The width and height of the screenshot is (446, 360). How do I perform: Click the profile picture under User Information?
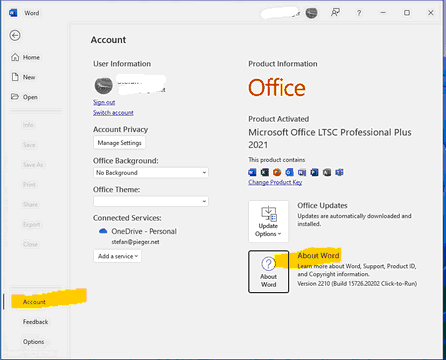tap(104, 86)
